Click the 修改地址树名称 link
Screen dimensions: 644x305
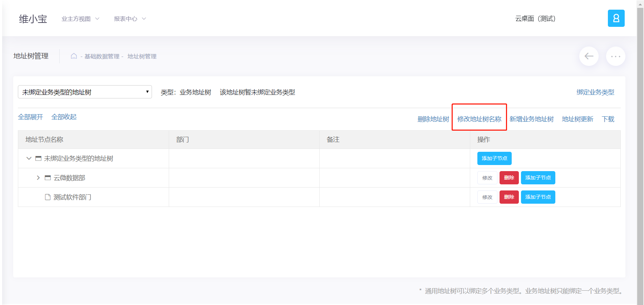click(x=479, y=119)
